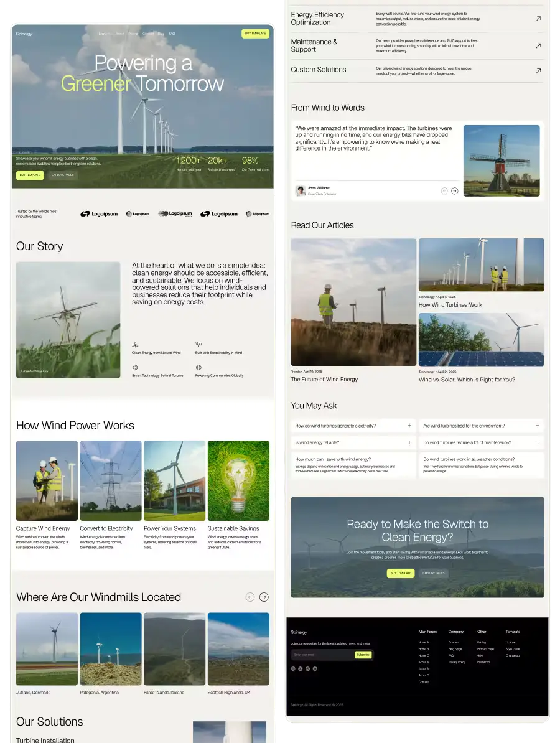Viewport: 560px width, 743px height.
Task: Click the Custom Solutions arrow icon
Action: click(x=538, y=70)
